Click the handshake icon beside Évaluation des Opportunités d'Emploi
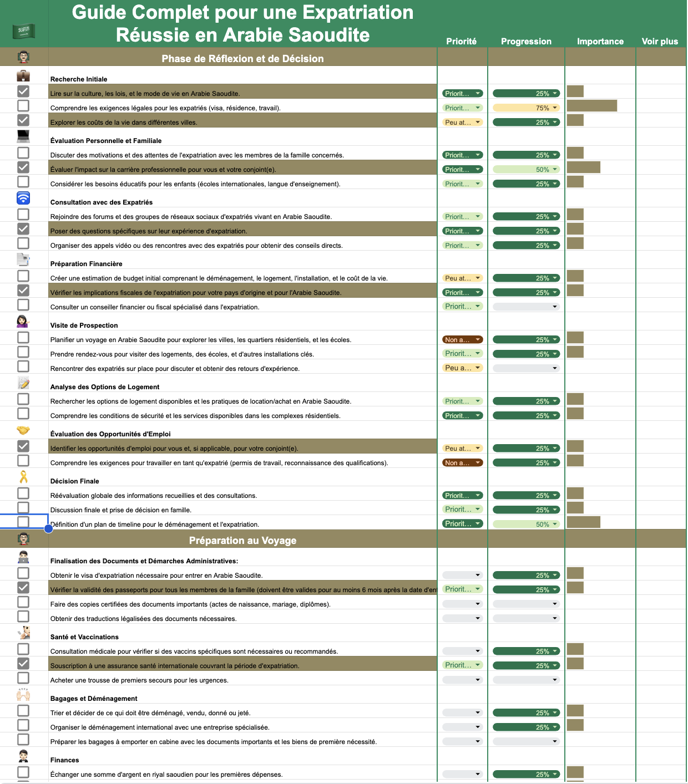 point(23,430)
